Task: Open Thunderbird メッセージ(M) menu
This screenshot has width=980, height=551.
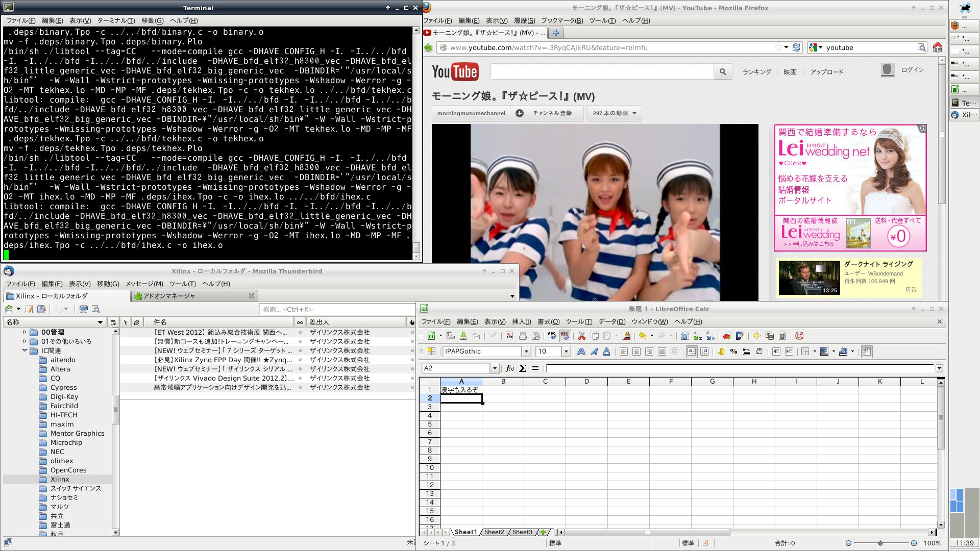Action: tap(144, 284)
